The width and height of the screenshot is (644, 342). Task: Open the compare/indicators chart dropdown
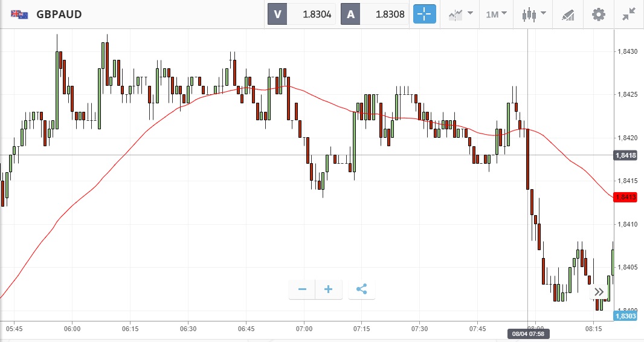point(460,14)
